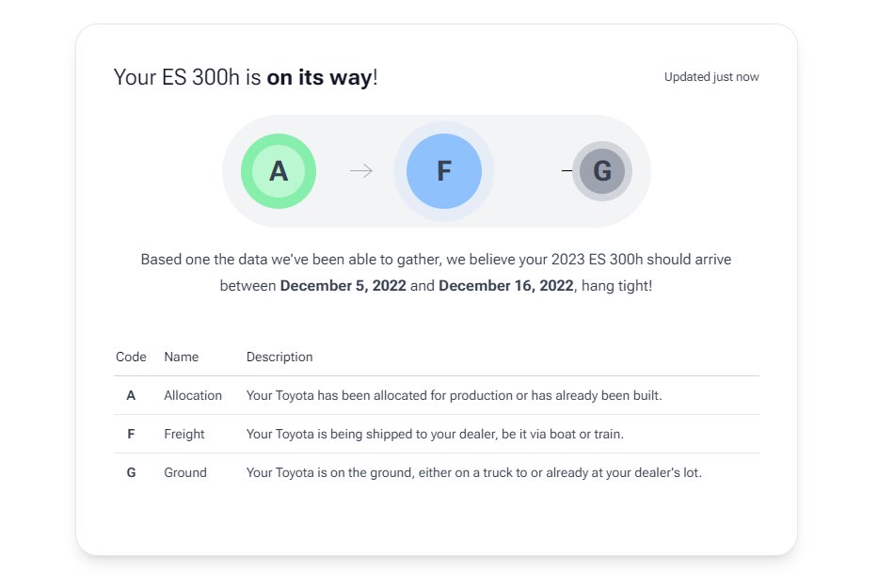Screen dimensions: 894x588
Task: Click code F in the table
Action: tap(131, 434)
